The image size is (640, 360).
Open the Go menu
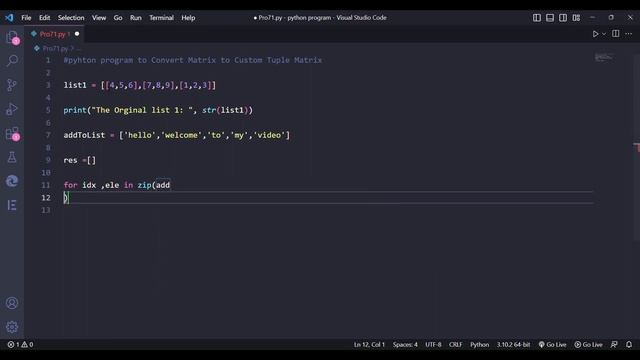tap(118, 18)
